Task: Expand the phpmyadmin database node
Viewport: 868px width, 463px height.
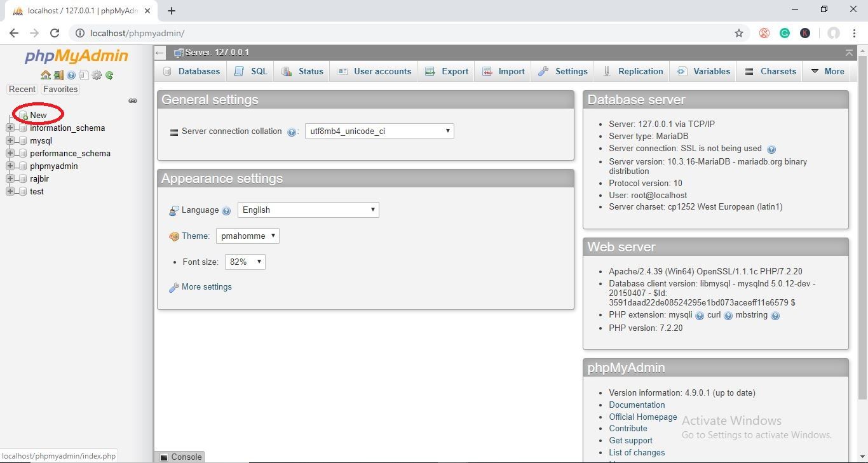Action: click(x=10, y=166)
